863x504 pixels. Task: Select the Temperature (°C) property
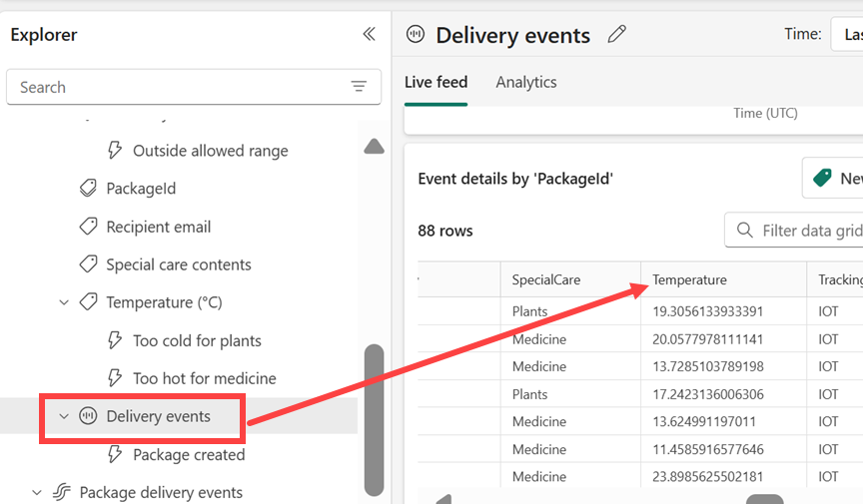pos(164,302)
